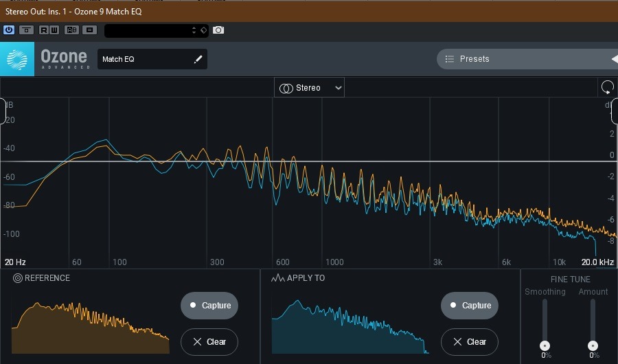Click the Stereo Out plugin window title
This screenshot has width=618, height=364.
coord(73,12)
